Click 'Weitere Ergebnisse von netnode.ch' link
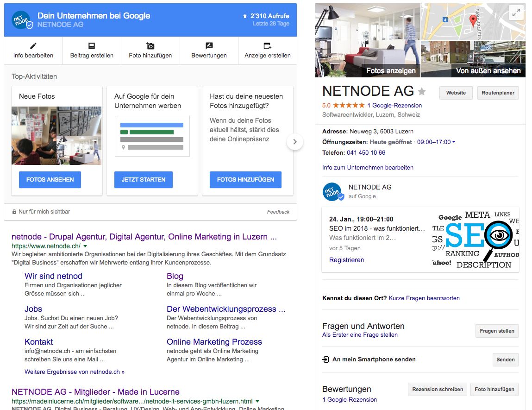 (74, 372)
